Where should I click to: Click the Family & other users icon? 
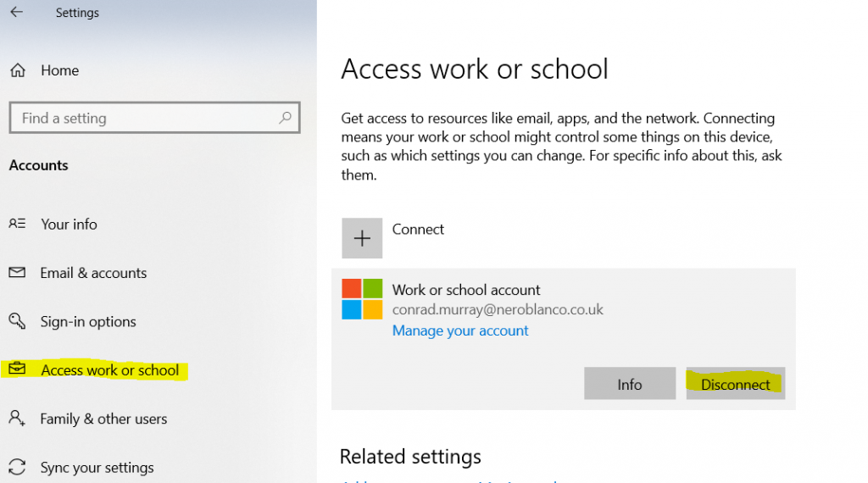17,418
